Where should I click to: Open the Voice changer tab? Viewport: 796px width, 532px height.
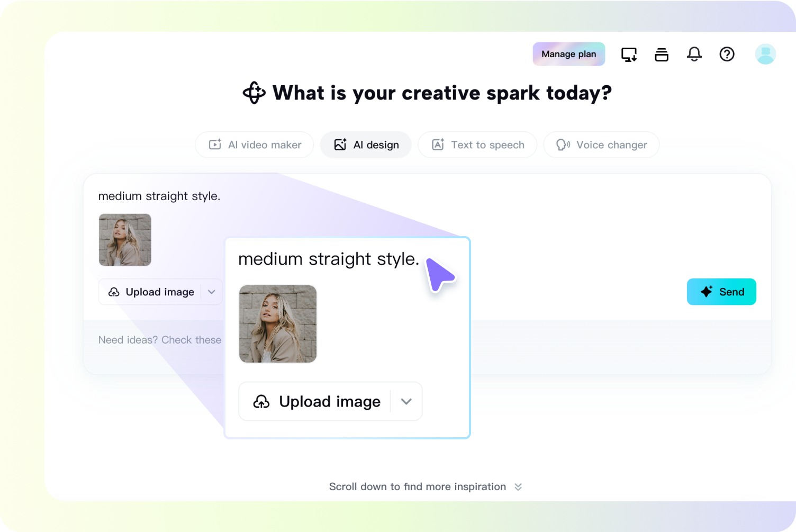click(601, 145)
